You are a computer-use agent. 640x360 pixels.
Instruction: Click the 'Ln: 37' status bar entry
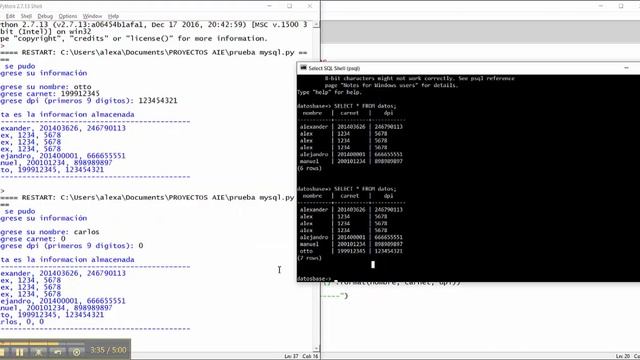(x=291, y=356)
